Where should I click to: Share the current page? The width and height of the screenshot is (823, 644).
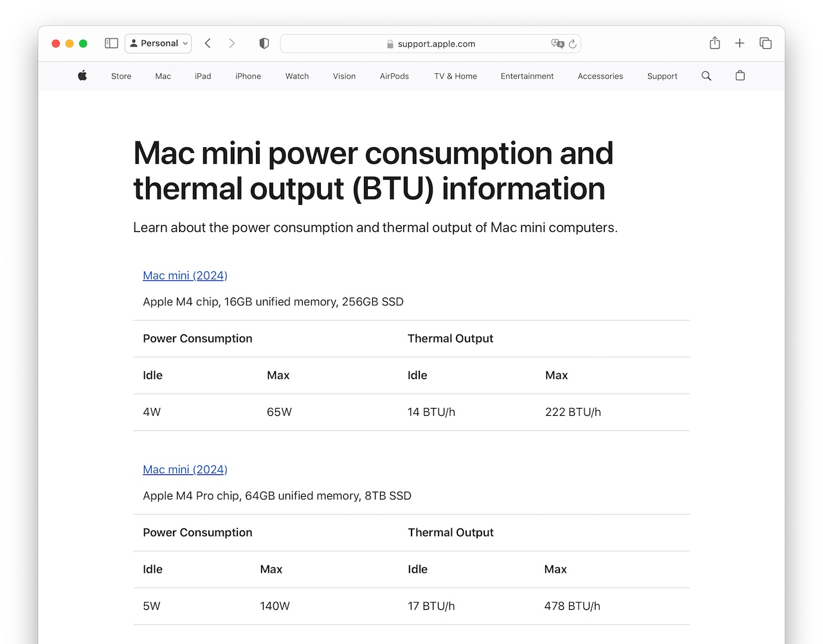(714, 43)
